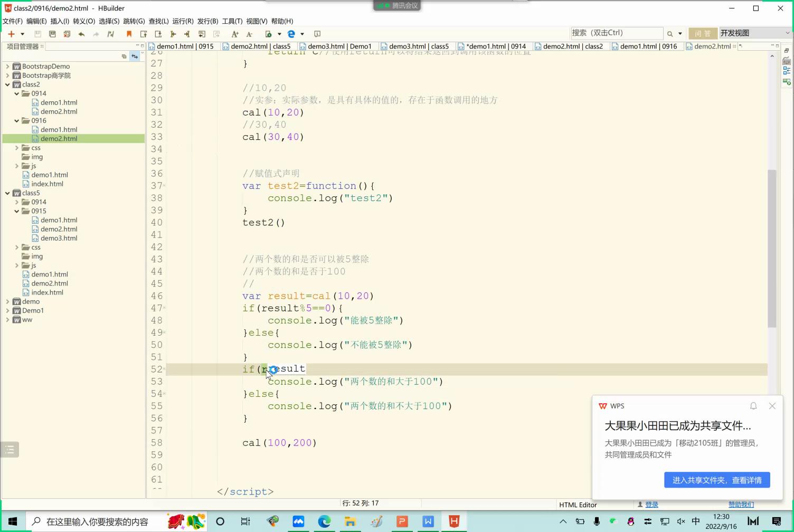This screenshot has height=532, width=794.
Task: Click the 腾讯会议 floating bar
Action: coord(398,5)
